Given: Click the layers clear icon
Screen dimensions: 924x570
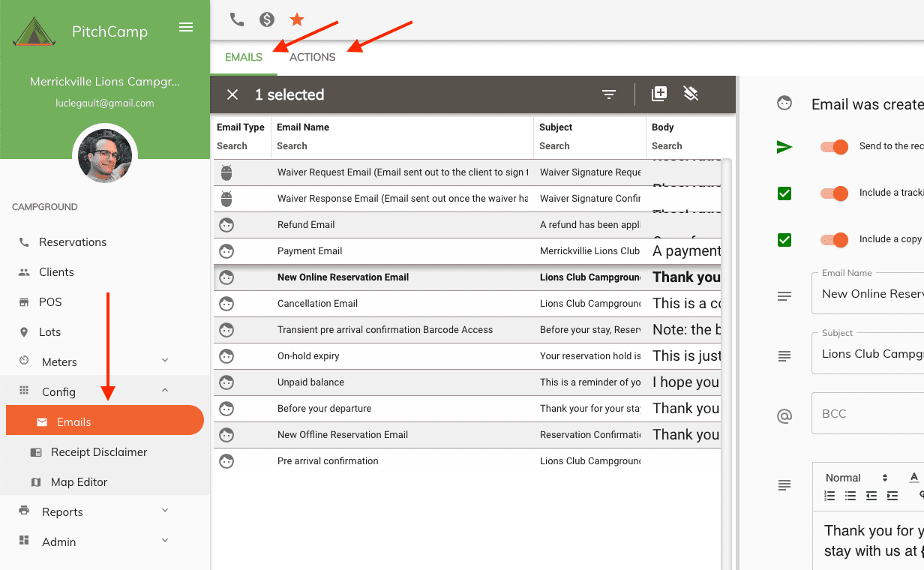Looking at the screenshot, I should coord(691,94).
